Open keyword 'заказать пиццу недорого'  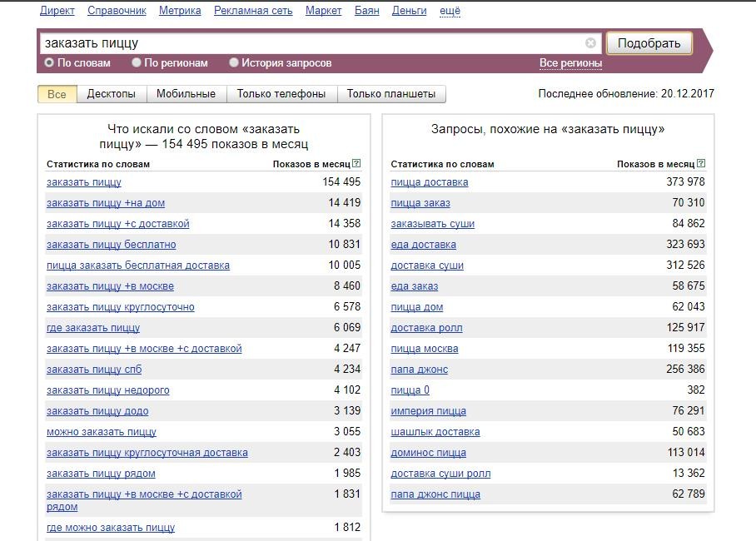point(108,390)
